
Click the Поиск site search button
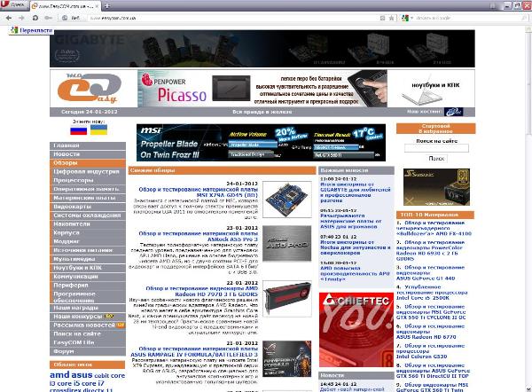tap(436, 159)
